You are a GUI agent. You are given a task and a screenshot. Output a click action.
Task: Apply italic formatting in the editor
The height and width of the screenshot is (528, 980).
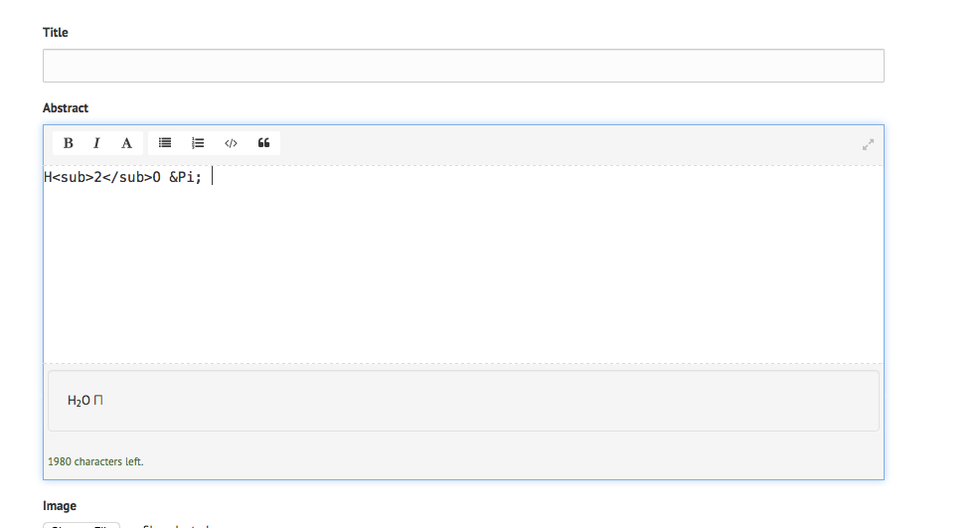[x=96, y=143]
